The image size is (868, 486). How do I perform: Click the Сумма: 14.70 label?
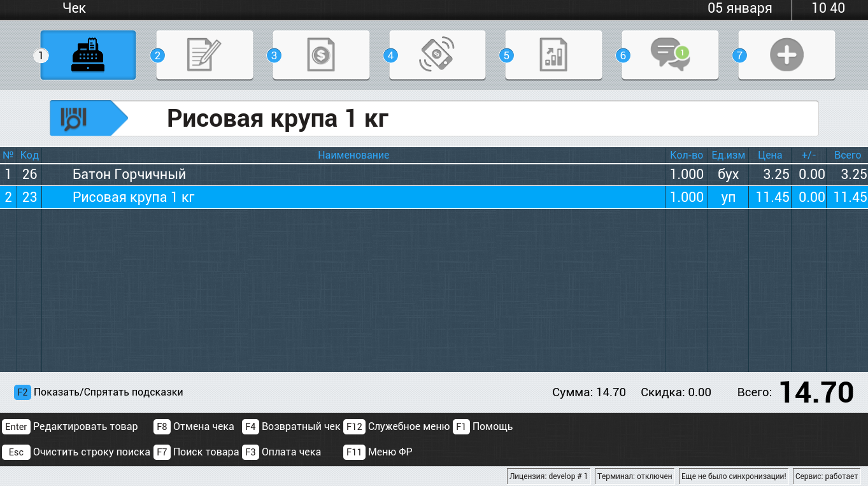[589, 392]
